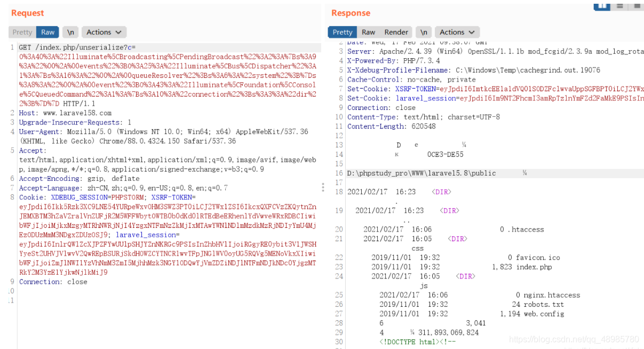Select combined single-pane layout icon
Image resolution: width=644 pixels, height=349 pixels.
coord(635,5)
